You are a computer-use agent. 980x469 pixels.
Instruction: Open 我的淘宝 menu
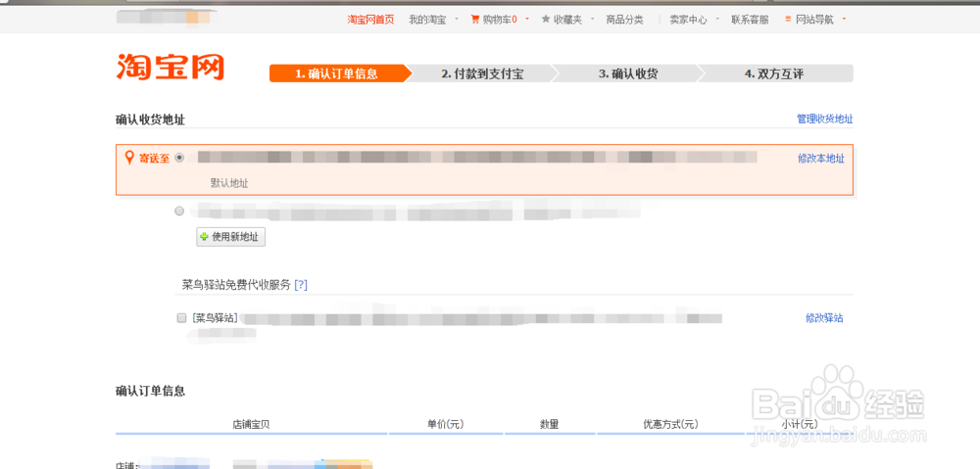pos(427,20)
